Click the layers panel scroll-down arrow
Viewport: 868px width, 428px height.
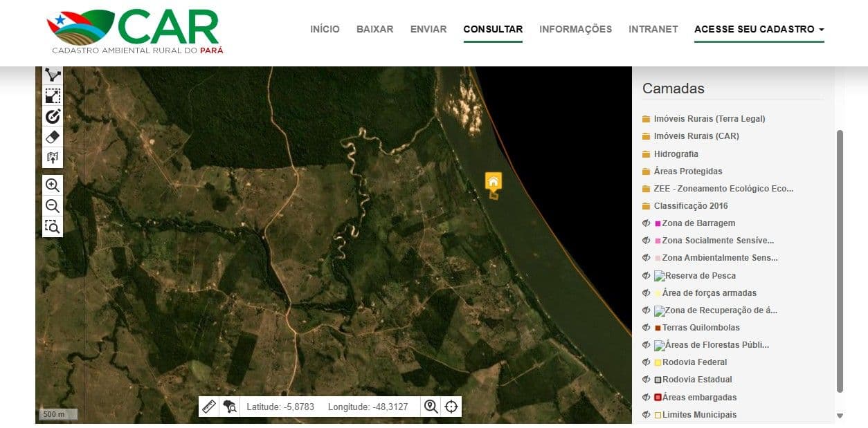click(840, 416)
